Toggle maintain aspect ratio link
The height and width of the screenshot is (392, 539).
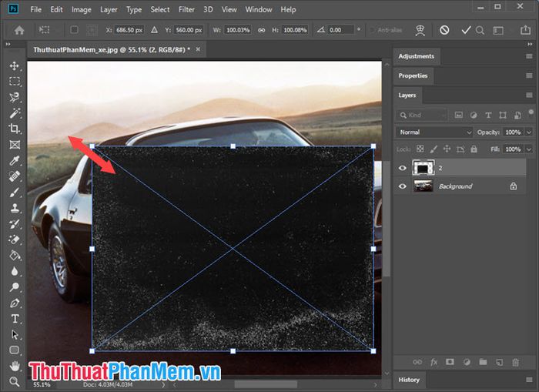[x=261, y=30]
